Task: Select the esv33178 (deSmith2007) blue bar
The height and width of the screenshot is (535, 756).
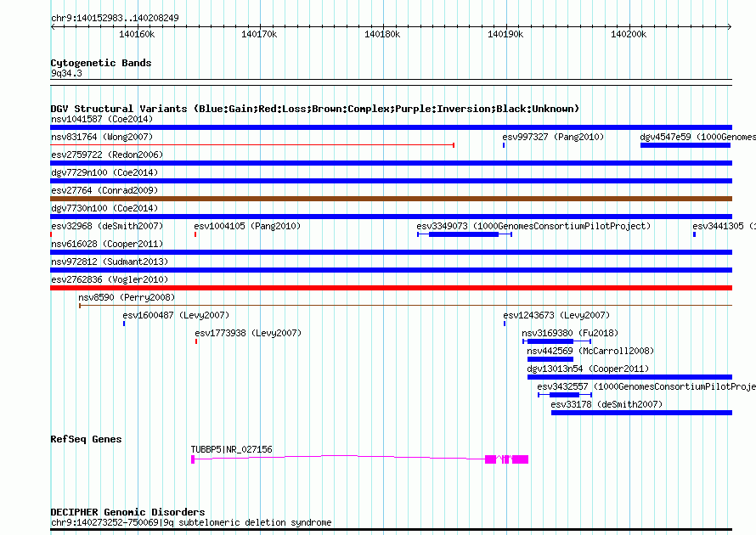Action: pyautogui.click(x=641, y=413)
